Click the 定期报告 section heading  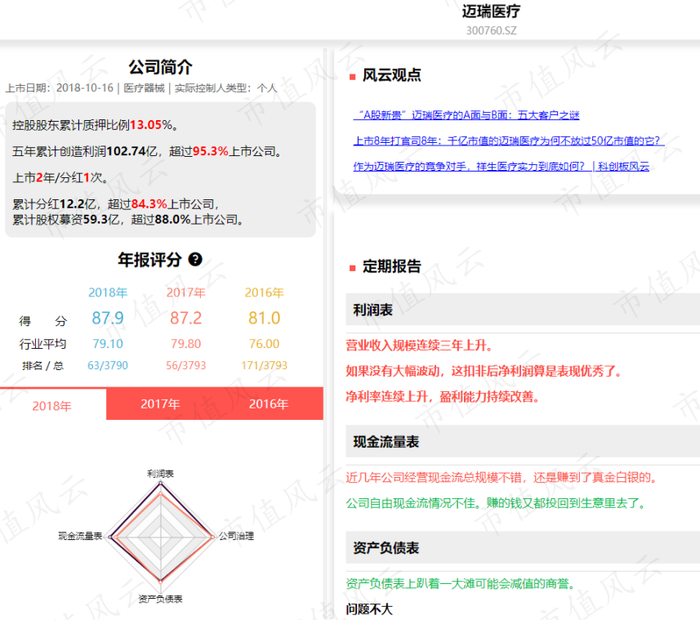(x=392, y=266)
